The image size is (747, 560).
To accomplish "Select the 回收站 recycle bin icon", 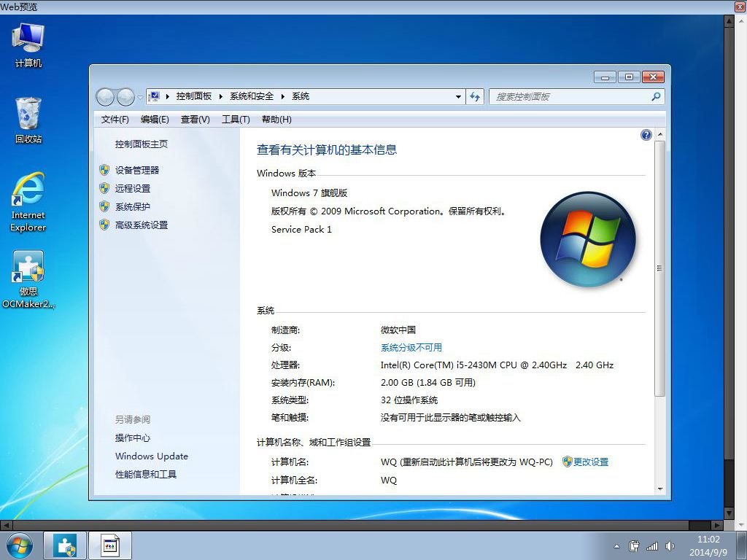I will point(28,120).
